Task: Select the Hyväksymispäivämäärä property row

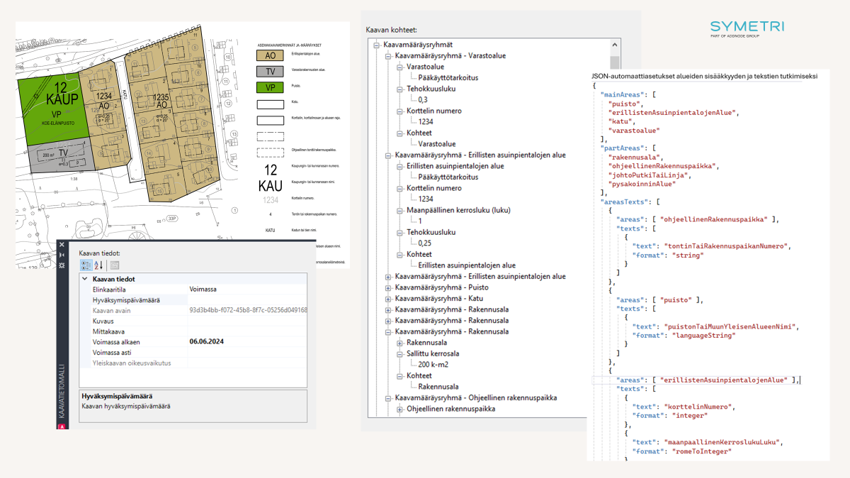Action: [126, 300]
